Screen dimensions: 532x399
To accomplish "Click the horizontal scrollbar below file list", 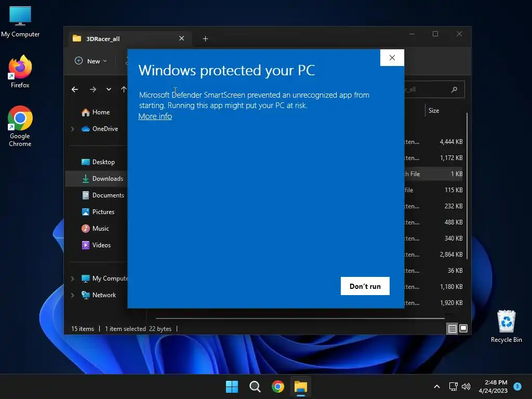I will pyautogui.click(x=300, y=318).
